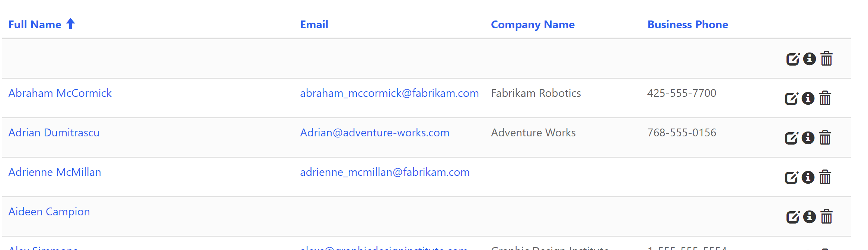Viewport: 868px width, 250px height.
Task: Edit the Adrienne McMillan contact
Action: 792,178
